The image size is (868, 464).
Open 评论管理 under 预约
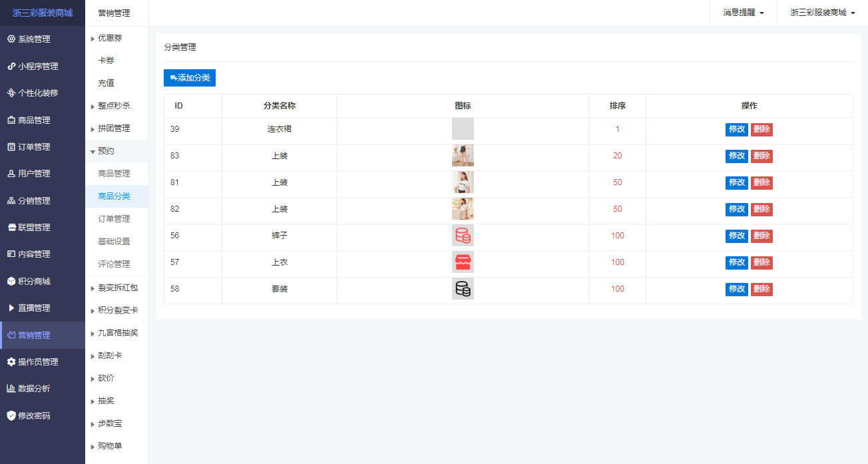pos(116,264)
